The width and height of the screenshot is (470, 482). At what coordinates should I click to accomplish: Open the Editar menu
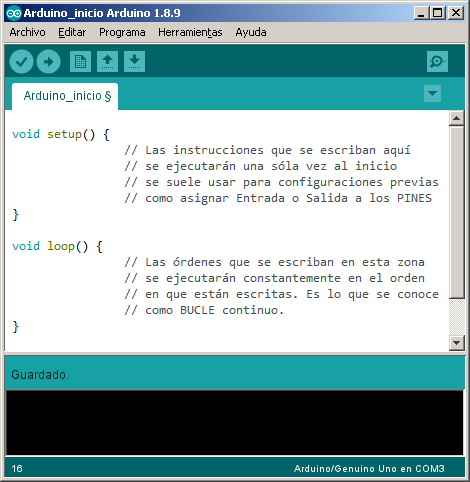(x=72, y=32)
